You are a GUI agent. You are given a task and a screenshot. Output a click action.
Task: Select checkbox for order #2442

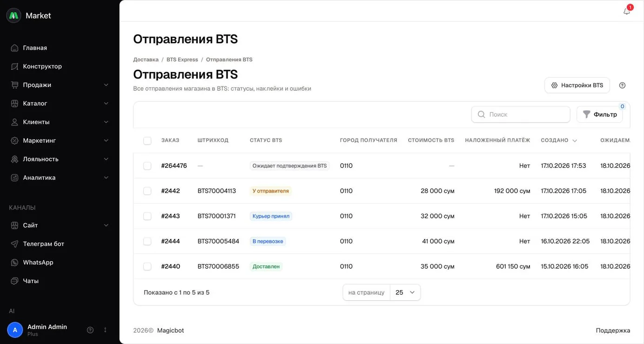[x=147, y=191]
